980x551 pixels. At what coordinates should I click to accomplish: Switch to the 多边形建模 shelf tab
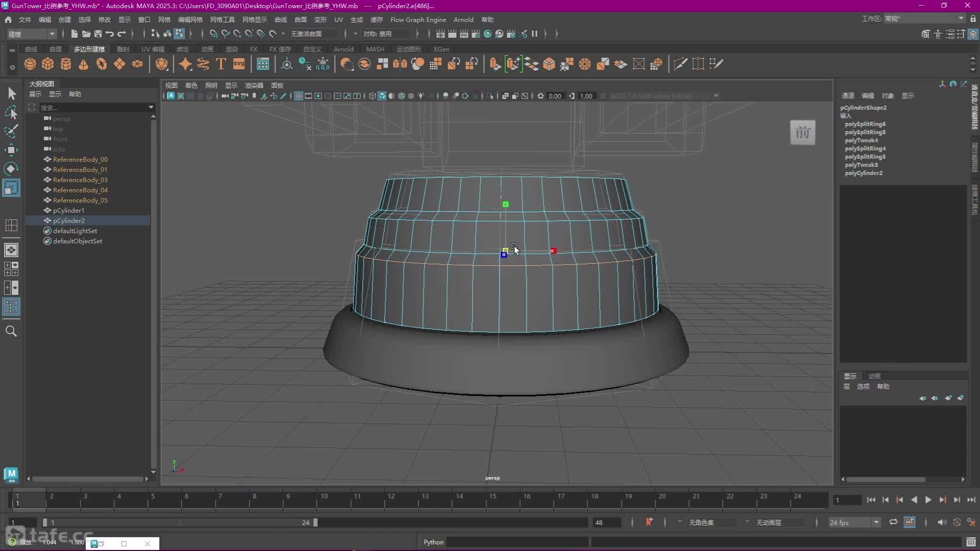pos(89,49)
